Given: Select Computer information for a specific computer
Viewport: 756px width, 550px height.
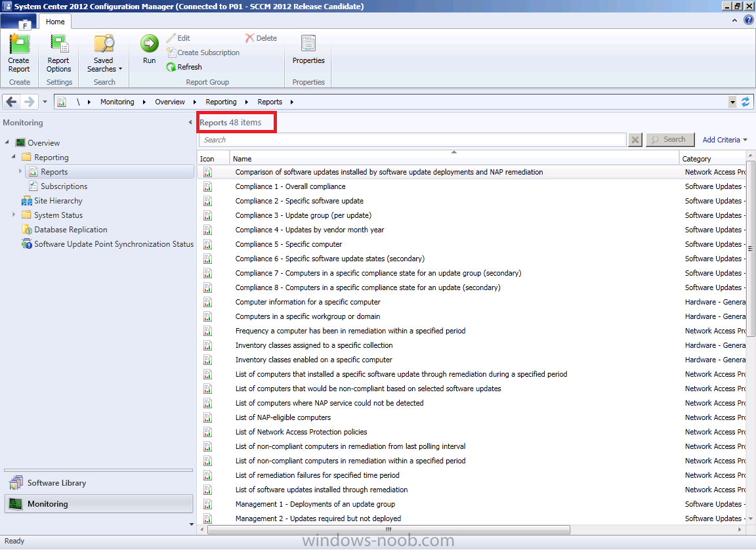Looking at the screenshot, I should pyautogui.click(x=308, y=302).
